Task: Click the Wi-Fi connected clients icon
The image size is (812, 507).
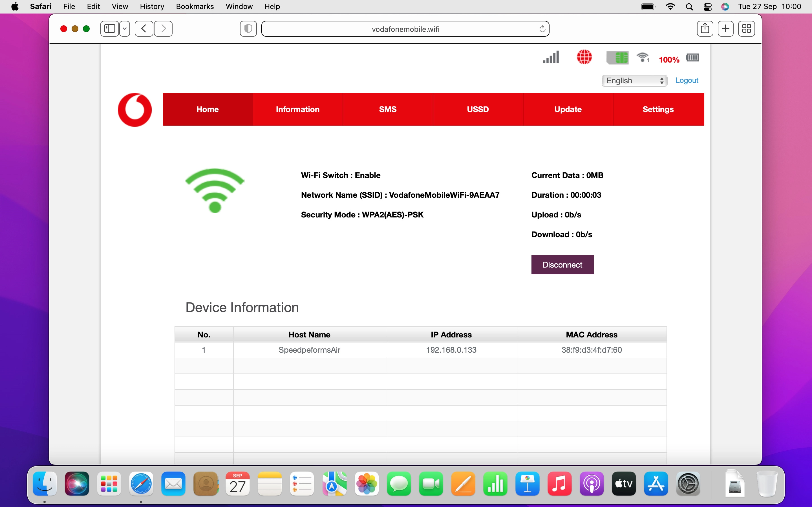Action: 643,57
